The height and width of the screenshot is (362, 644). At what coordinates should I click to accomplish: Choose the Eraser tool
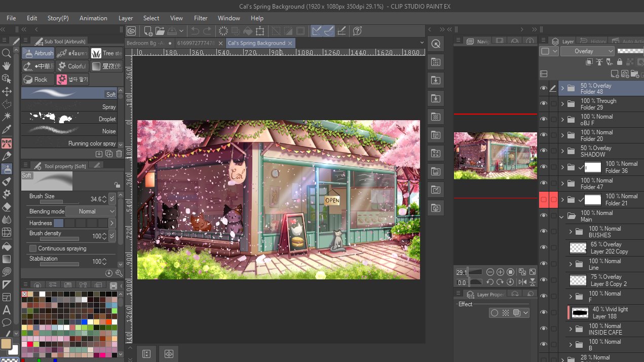(7, 207)
